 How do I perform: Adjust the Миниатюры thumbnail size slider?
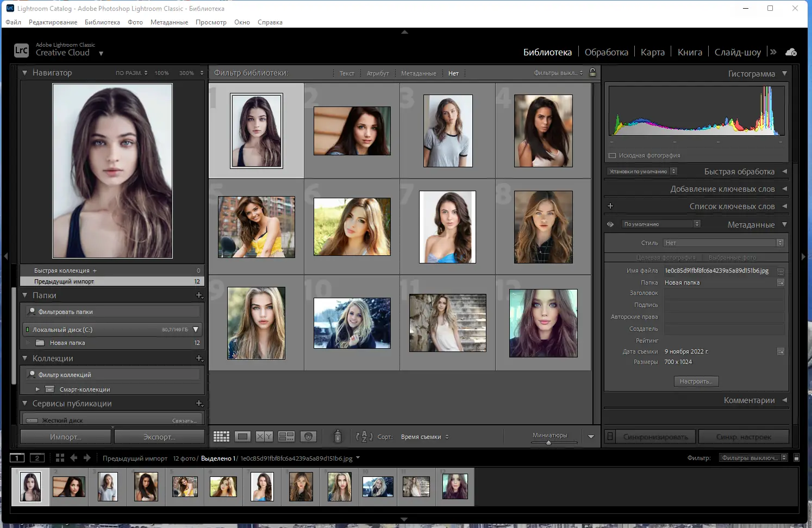point(549,443)
